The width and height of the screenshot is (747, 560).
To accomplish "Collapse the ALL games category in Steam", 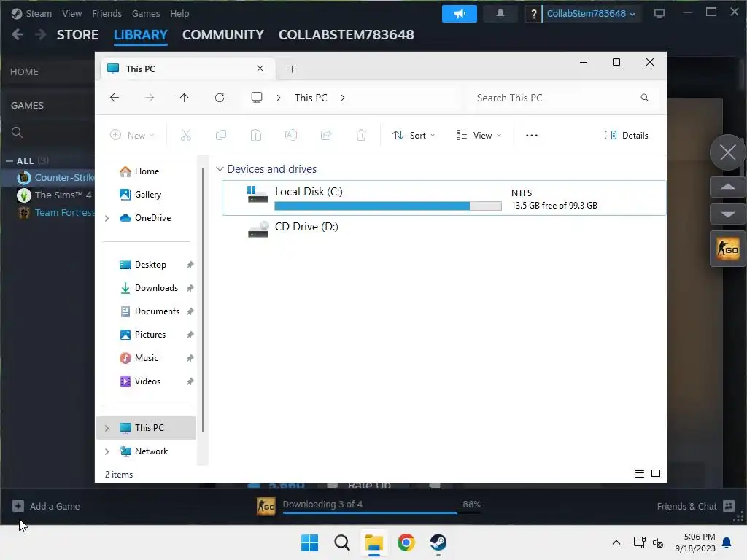I will click(9, 161).
